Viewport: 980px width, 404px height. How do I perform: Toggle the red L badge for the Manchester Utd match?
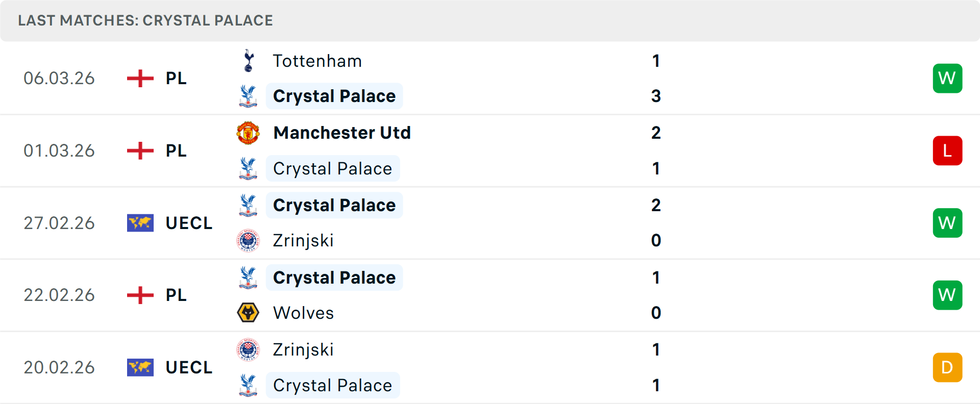point(947,150)
